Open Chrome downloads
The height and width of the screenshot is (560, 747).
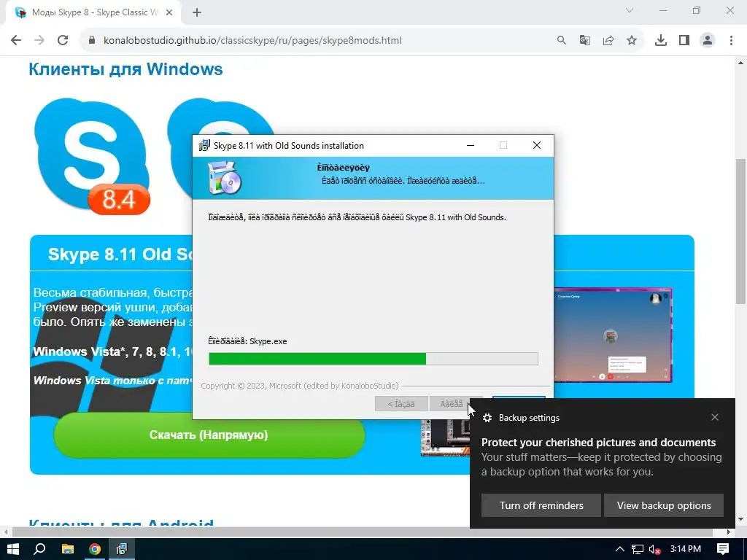[661, 41]
